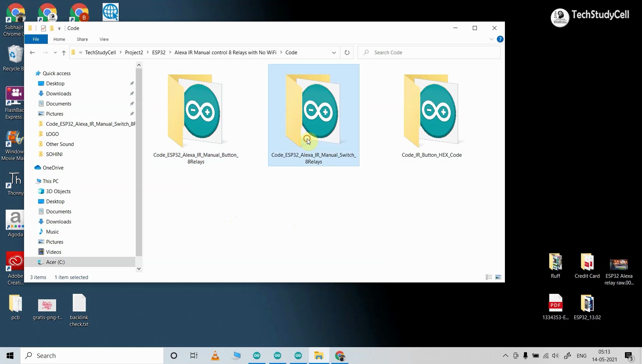This screenshot has width=642, height=364.
Task: Select Alexa IR Manual control breadcrumb
Action: point(225,52)
